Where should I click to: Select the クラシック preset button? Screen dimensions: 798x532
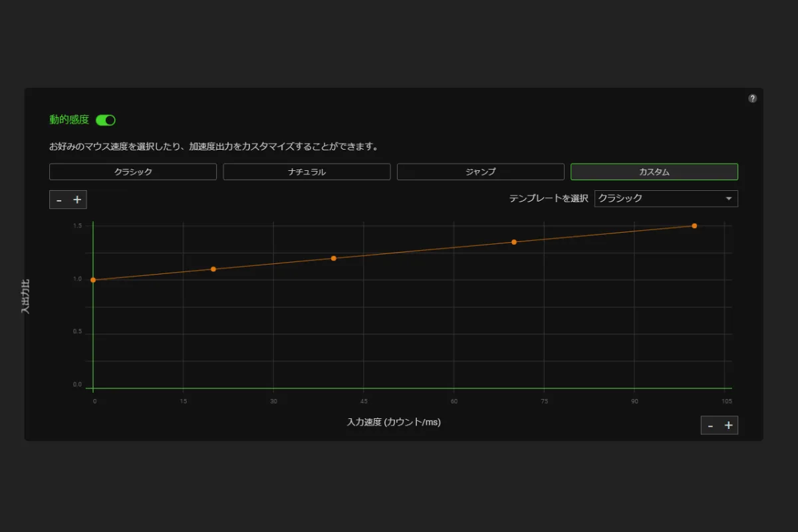tap(133, 172)
